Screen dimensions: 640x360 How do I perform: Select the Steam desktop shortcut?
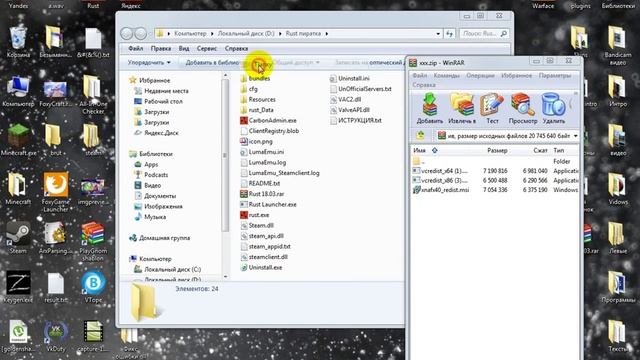point(18,238)
